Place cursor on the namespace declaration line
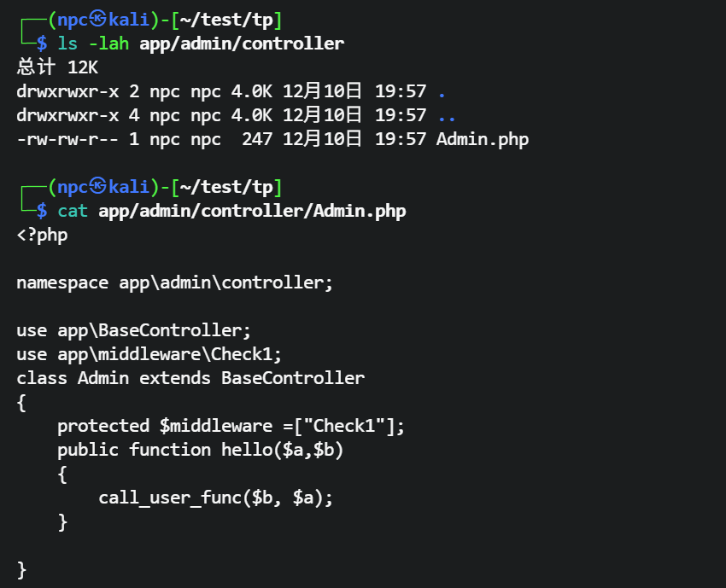The height and width of the screenshot is (588, 726). [174, 282]
